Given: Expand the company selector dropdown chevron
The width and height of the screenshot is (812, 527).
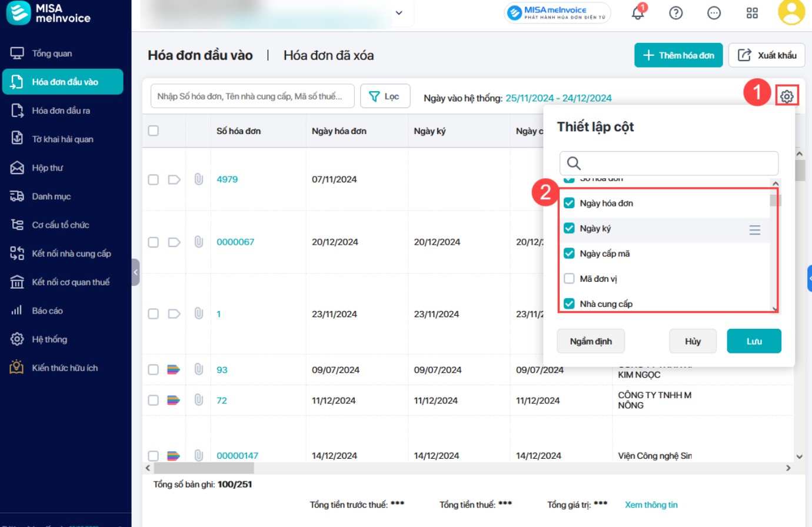Looking at the screenshot, I should (x=399, y=13).
